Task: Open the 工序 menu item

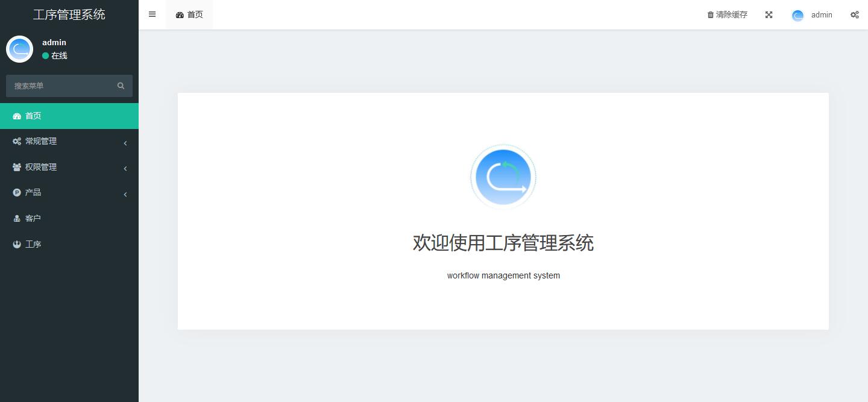Action: click(x=69, y=244)
